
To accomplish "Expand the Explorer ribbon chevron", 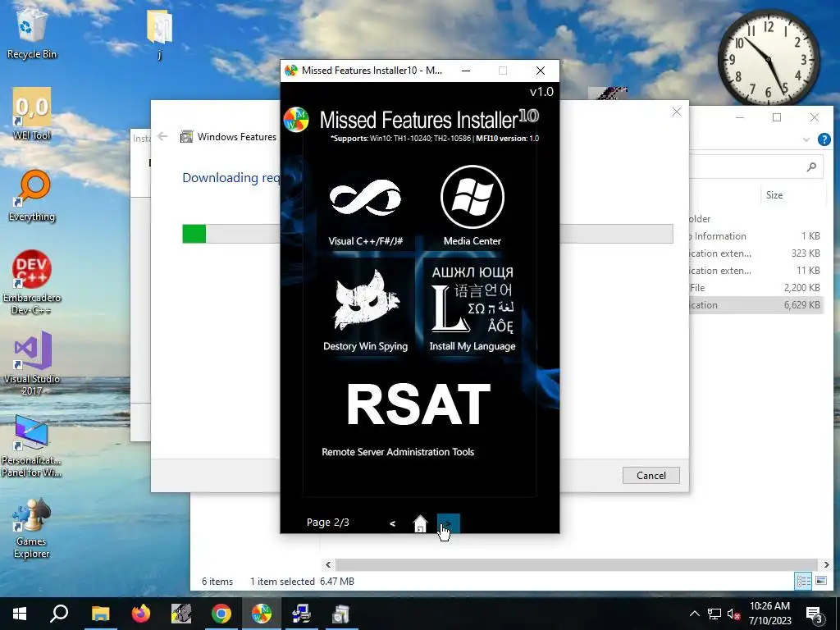I will [x=806, y=139].
